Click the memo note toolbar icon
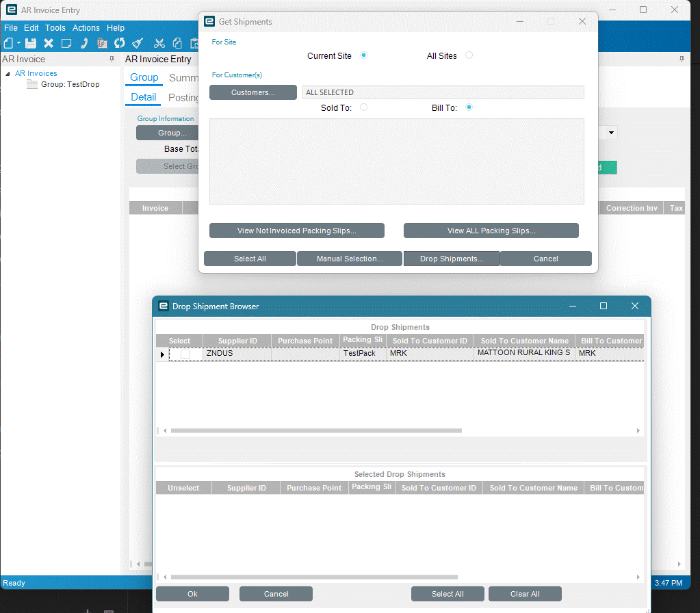Screen dimensions: 700x613 (66, 43)
